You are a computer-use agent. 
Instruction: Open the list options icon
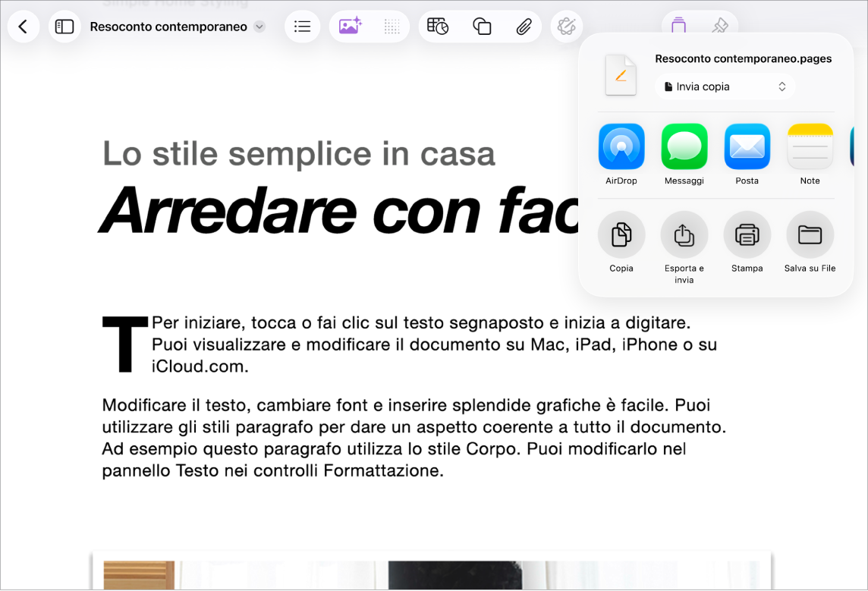pos(302,27)
